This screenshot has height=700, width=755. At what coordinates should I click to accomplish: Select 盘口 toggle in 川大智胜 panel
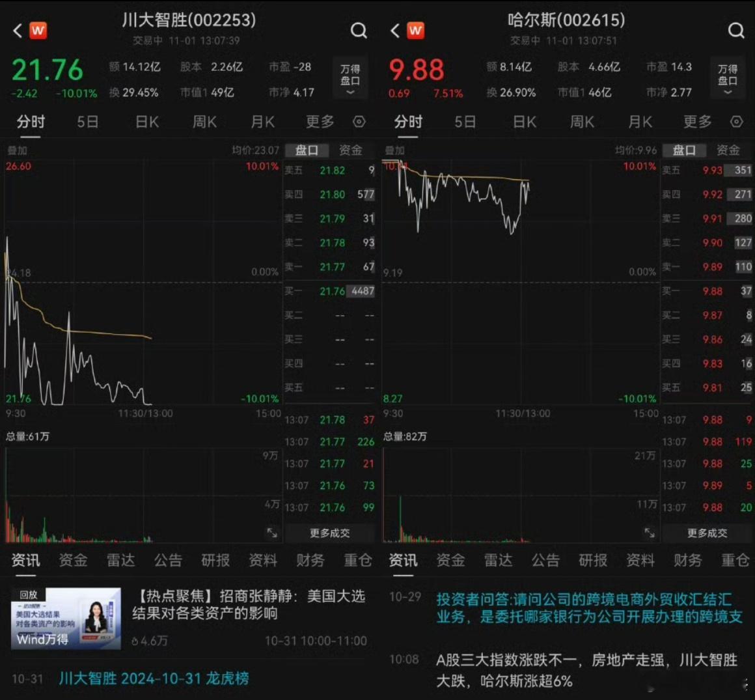click(307, 150)
